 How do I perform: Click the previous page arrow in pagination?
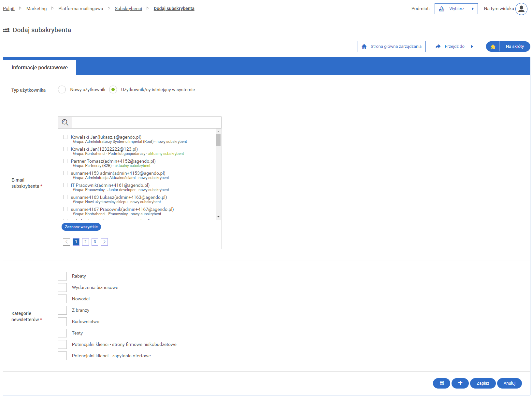(x=66, y=242)
